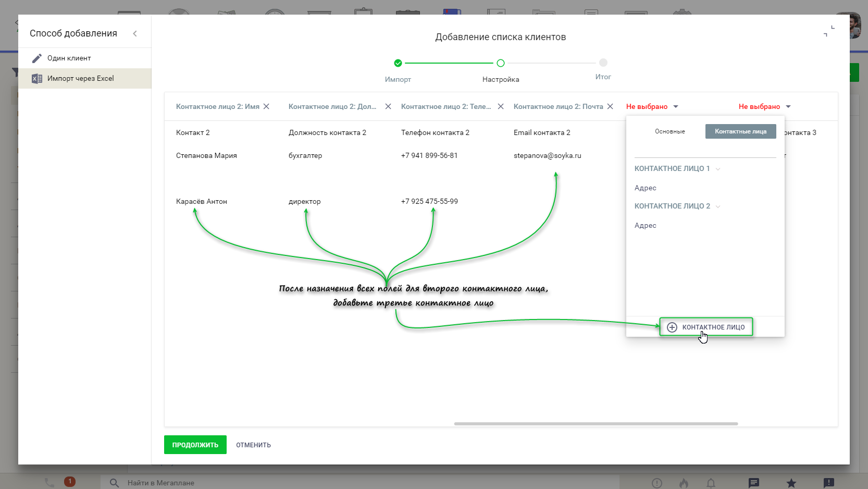Remove the Контактное лицо 2: Дол... column mapping

(388, 106)
